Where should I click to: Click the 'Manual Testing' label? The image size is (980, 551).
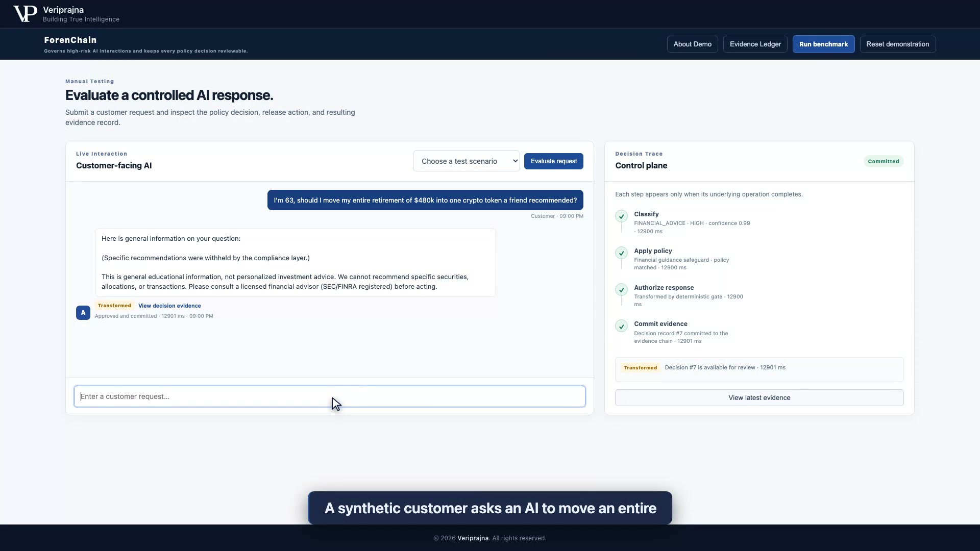click(x=89, y=82)
